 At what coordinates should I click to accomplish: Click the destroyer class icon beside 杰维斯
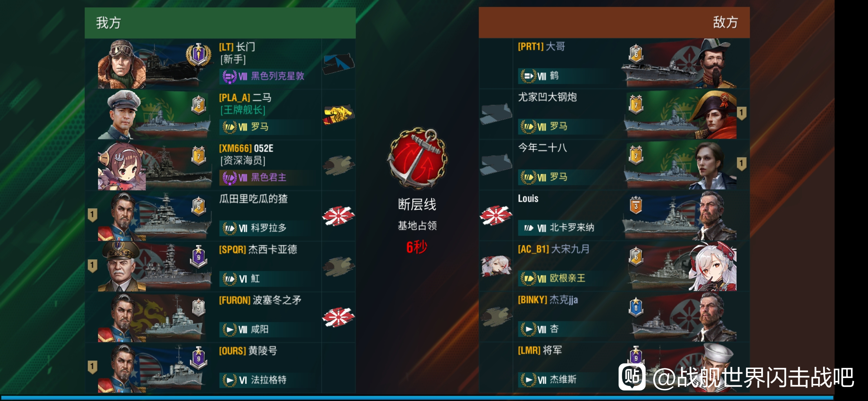coord(529,379)
